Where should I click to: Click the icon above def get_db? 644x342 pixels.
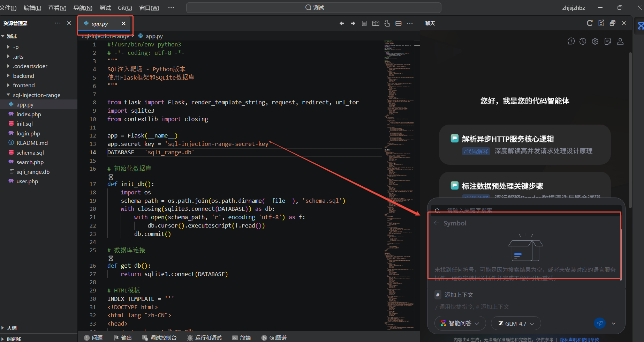[x=111, y=258]
